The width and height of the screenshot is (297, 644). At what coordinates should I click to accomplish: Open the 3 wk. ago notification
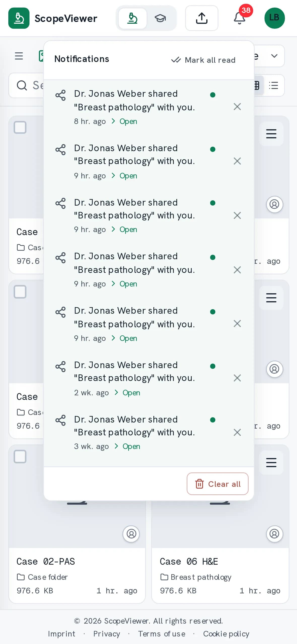pos(131,446)
